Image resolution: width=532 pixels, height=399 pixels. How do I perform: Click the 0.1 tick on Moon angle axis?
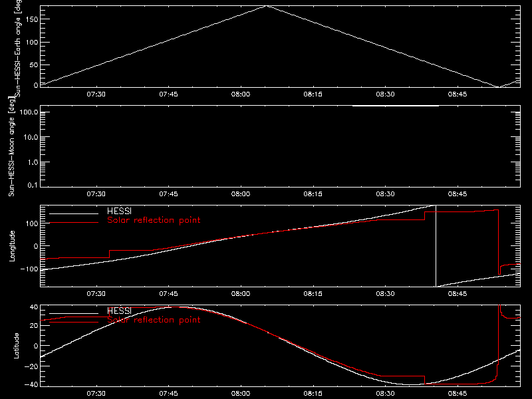point(33,186)
